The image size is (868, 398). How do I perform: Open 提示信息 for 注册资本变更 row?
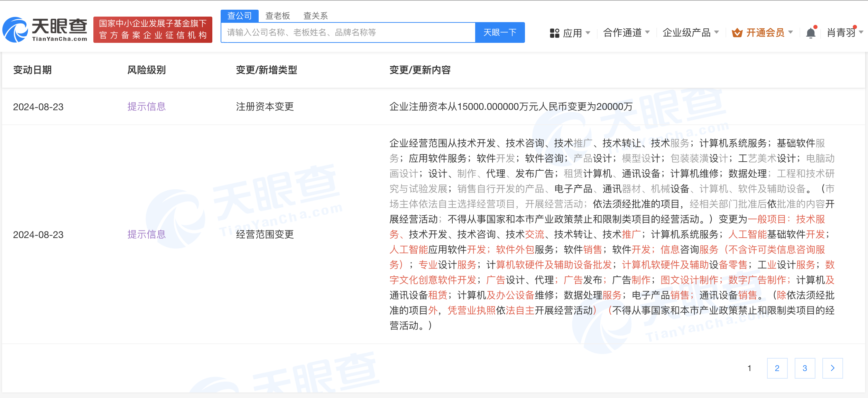coord(147,106)
